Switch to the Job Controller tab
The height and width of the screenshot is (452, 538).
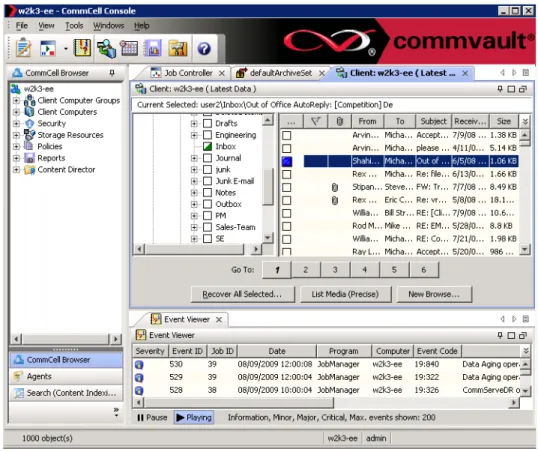click(188, 73)
